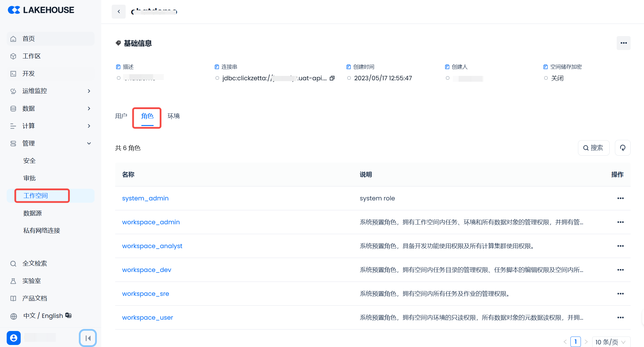644x347 pixels.
Task: Open basic info more options menu
Action: (623, 43)
